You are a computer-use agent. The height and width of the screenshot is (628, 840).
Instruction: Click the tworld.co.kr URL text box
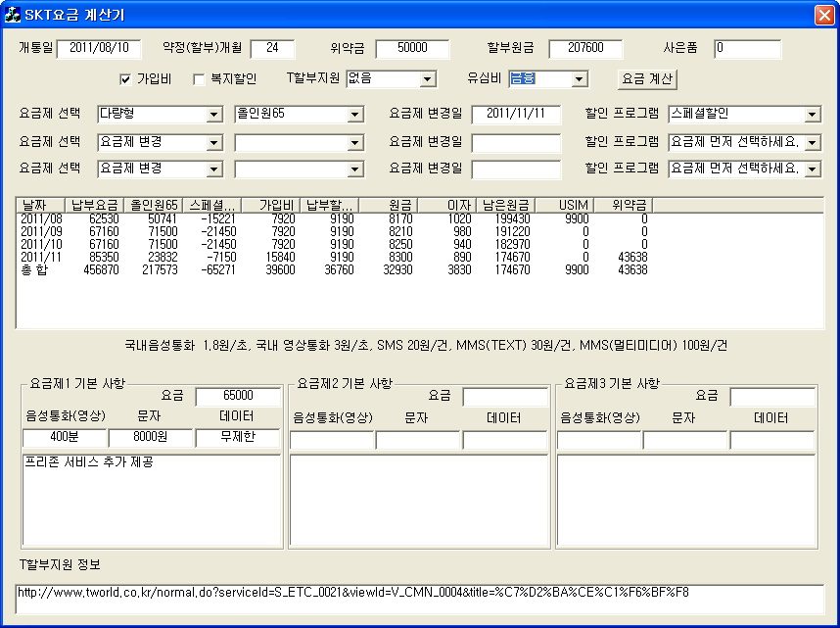[419, 599]
